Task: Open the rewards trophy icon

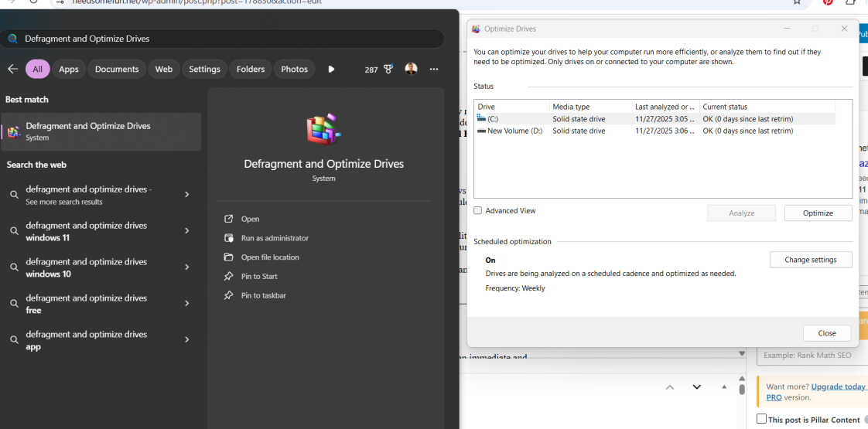Action: (388, 69)
